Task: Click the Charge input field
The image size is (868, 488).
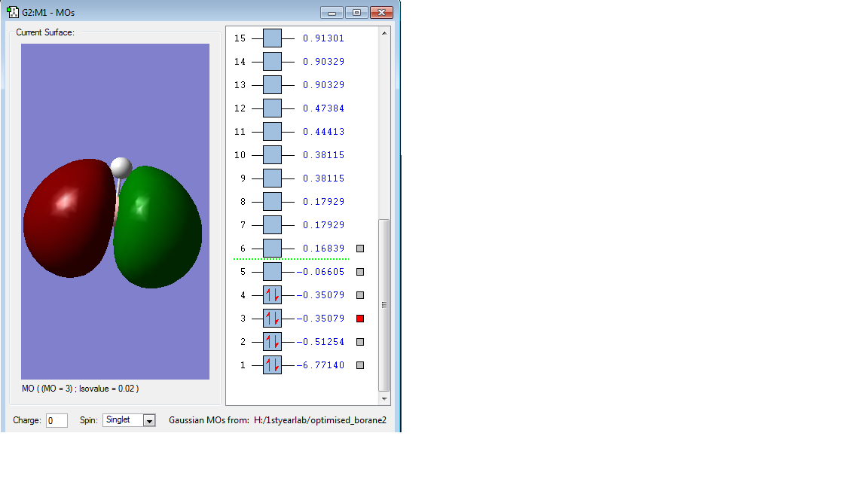Action: [x=57, y=420]
